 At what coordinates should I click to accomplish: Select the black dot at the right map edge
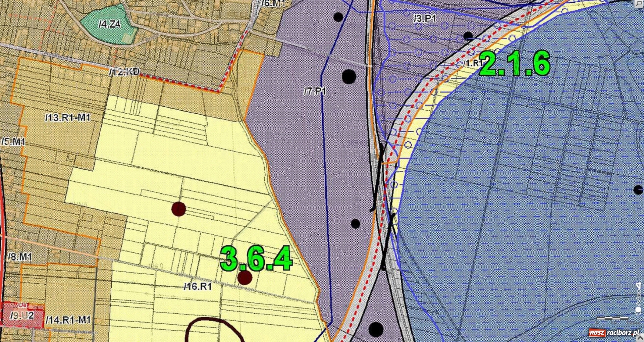click(638, 190)
